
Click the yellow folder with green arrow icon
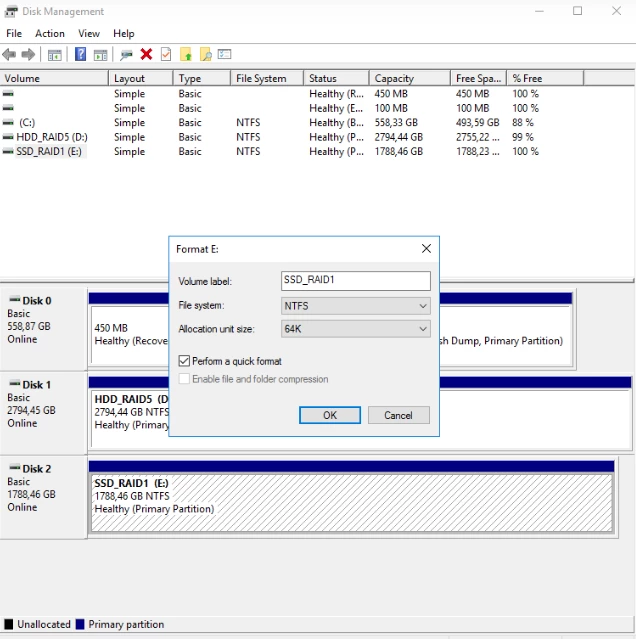[186, 54]
